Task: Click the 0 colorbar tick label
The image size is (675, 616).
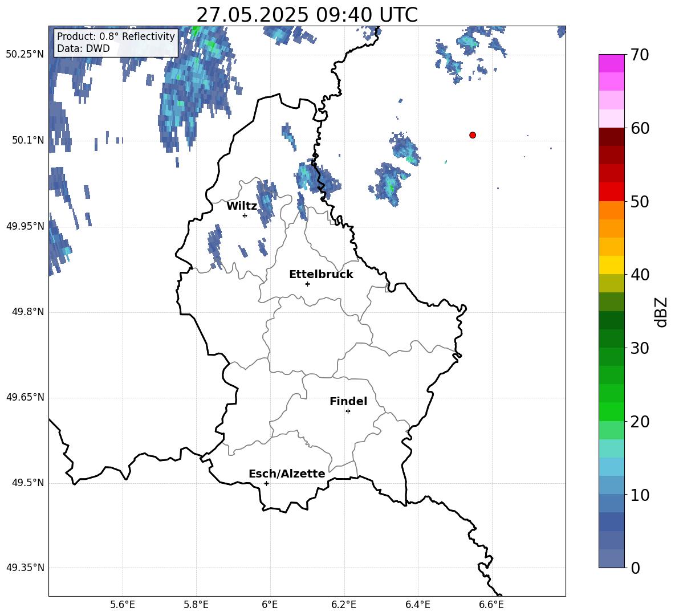Action: point(635,568)
